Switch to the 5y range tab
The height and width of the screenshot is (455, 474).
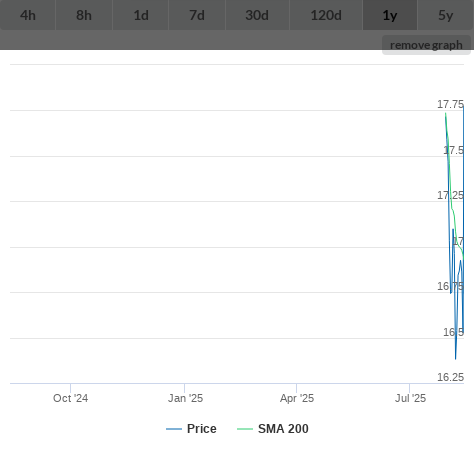pyautogui.click(x=446, y=15)
